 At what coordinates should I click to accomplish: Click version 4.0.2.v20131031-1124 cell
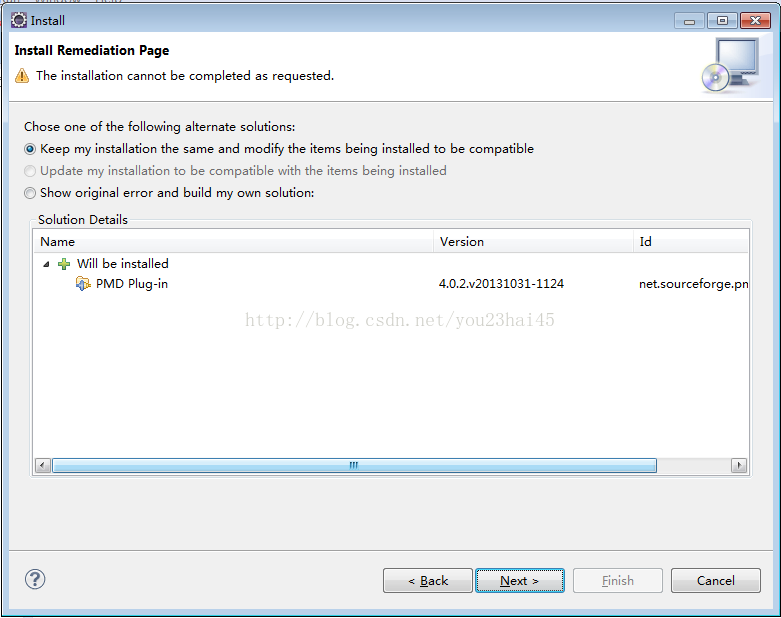pos(501,284)
